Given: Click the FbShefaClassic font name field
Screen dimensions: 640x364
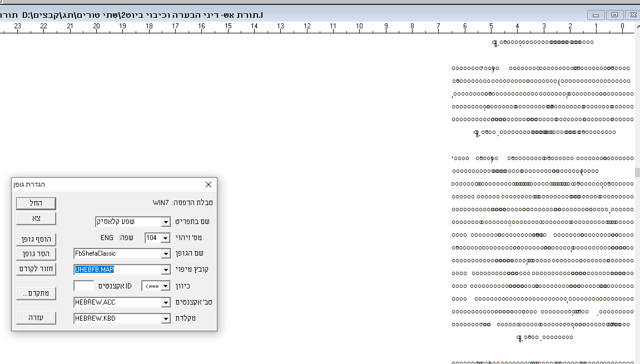Looking at the screenshot, I should click(117, 254).
